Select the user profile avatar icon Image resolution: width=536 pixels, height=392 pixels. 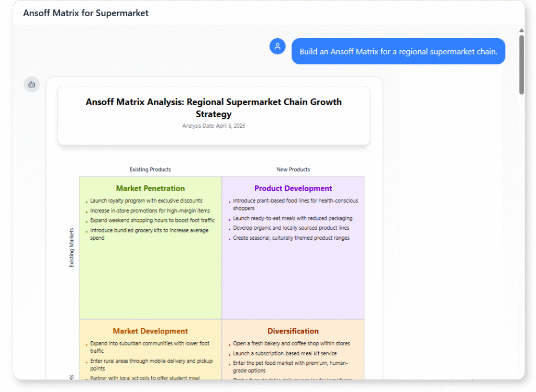[277, 46]
